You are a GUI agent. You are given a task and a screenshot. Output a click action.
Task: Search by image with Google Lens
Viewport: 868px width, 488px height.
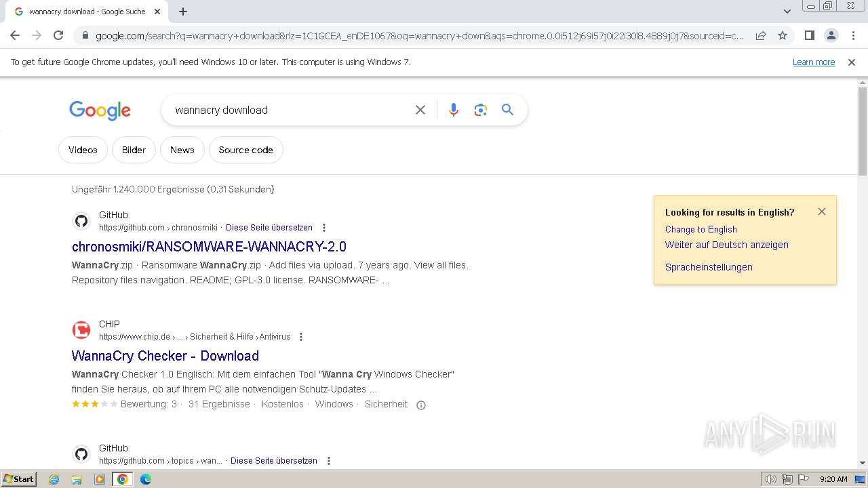pos(481,110)
